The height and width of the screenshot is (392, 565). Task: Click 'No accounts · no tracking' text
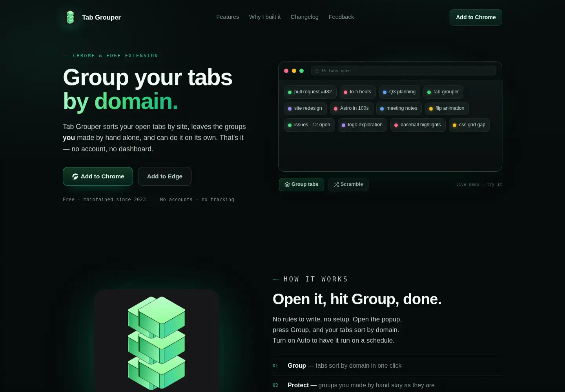tap(197, 200)
